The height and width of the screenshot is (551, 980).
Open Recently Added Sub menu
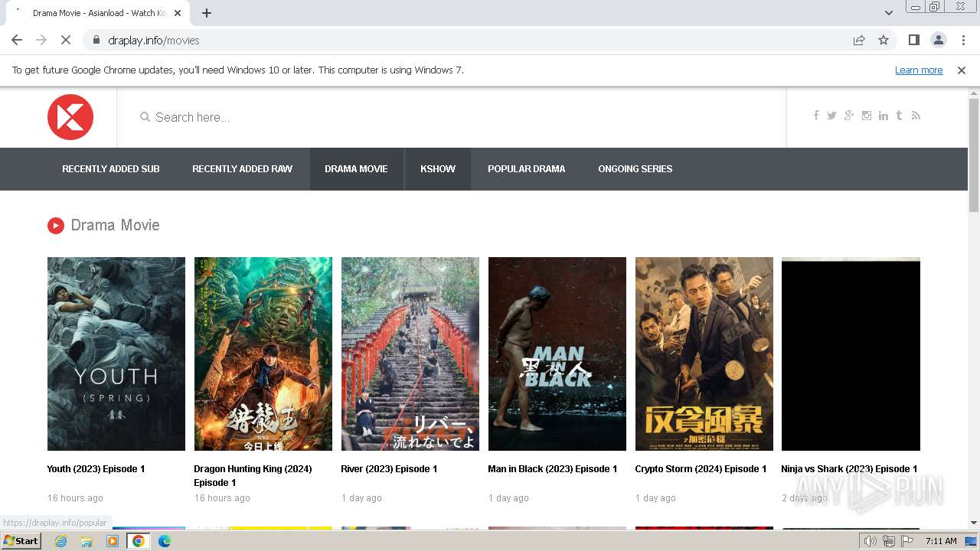pyautogui.click(x=111, y=169)
